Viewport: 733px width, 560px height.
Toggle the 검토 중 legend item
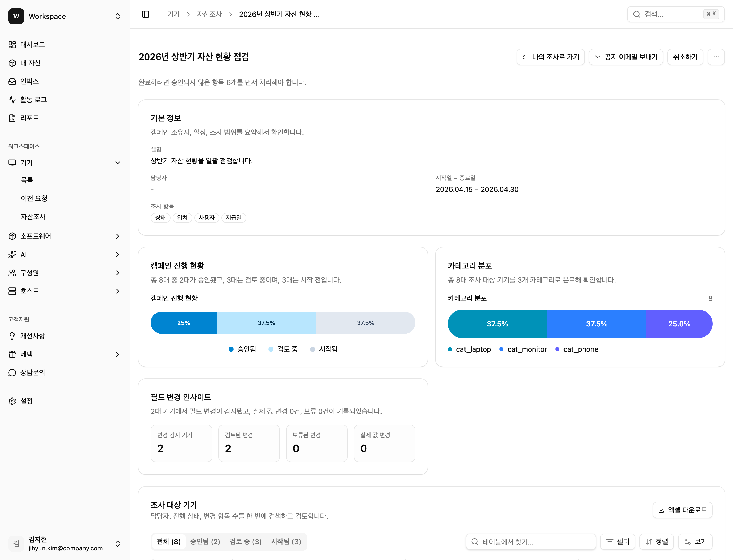[283, 349]
